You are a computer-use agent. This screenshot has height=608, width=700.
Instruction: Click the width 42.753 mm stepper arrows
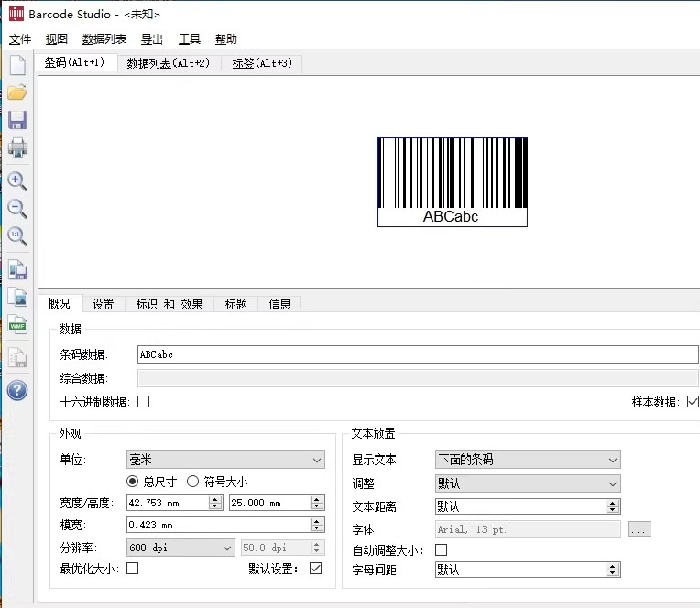(x=215, y=503)
